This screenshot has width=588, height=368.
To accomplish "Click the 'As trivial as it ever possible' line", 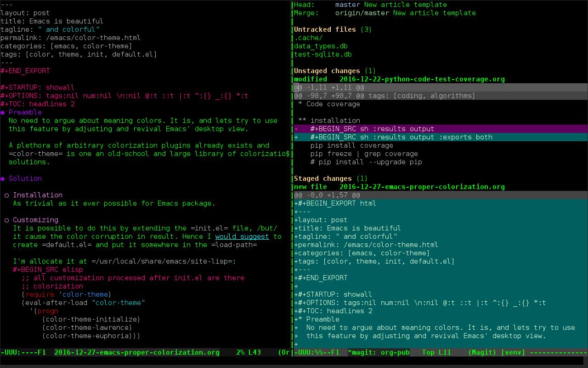I will coord(114,203).
